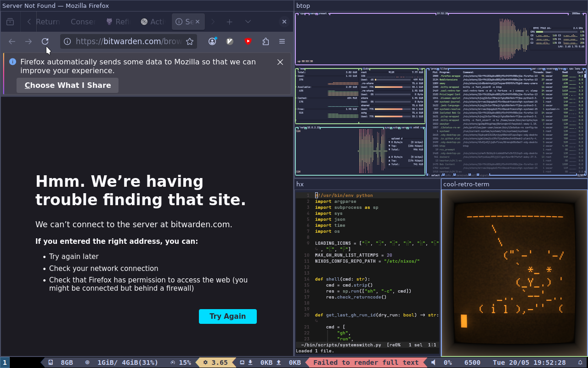The width and height of the screenshot is (588, 368).
Task: Click 'Check your network connection' text
Action: [x=104, y=269]
